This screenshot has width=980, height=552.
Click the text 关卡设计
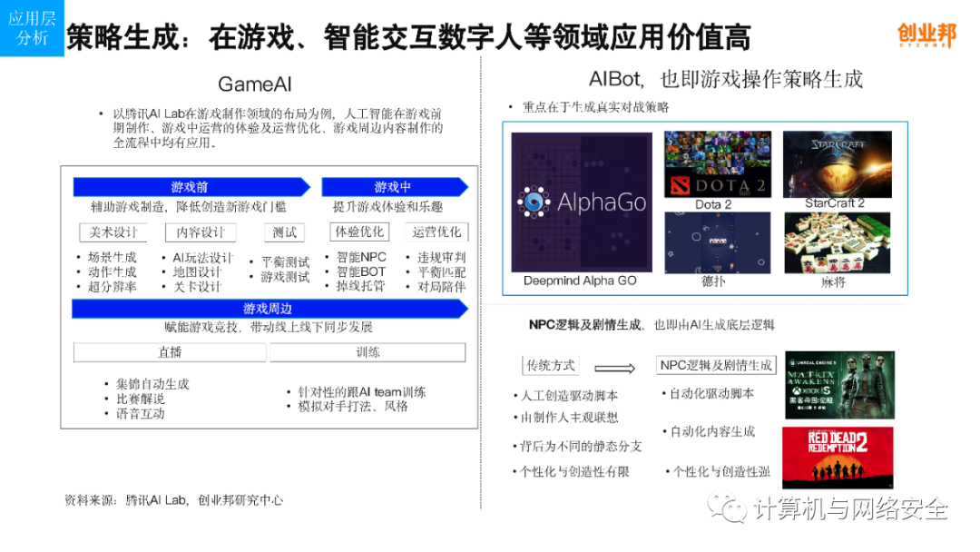click(197, 287)
